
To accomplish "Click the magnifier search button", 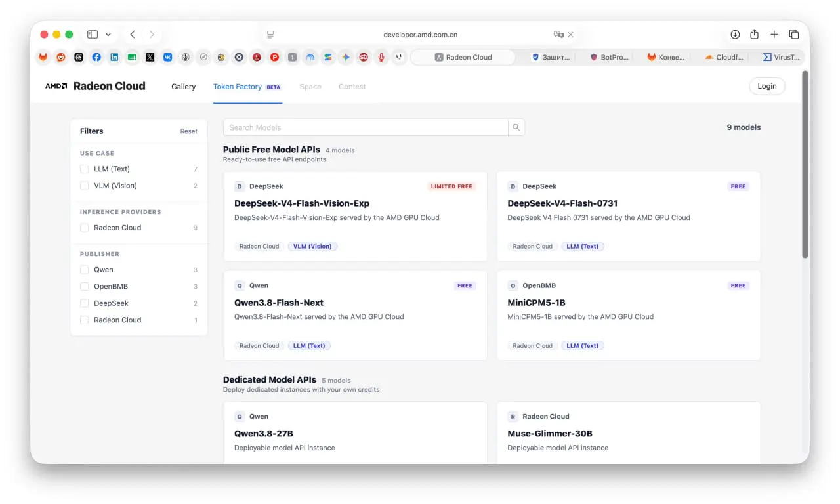I will pos(516,127).
